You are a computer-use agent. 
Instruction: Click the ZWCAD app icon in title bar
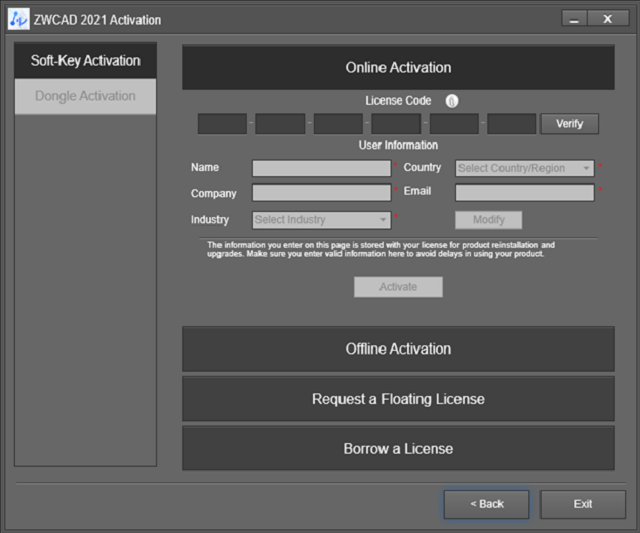click(18, 19)
